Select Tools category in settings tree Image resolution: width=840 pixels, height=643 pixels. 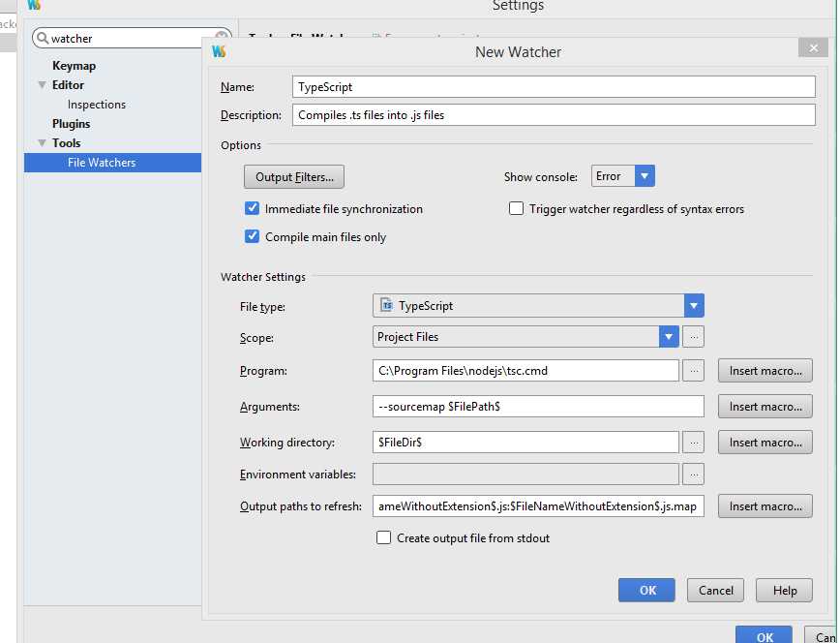[67, 143]
